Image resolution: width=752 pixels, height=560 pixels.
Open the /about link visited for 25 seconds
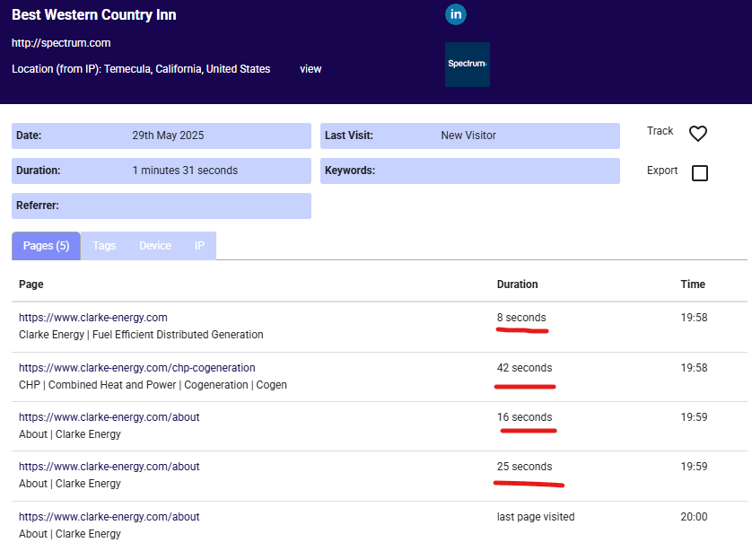[x=109, y=467]
